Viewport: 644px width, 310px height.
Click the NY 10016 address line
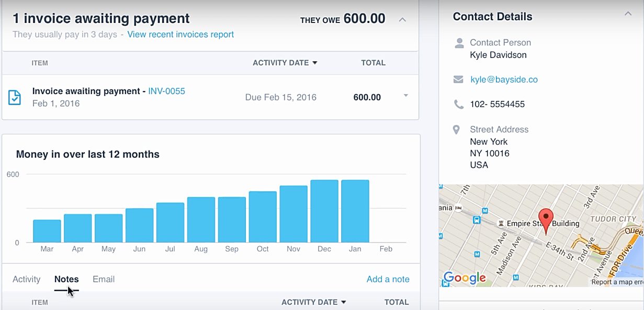tap(490, 153)
